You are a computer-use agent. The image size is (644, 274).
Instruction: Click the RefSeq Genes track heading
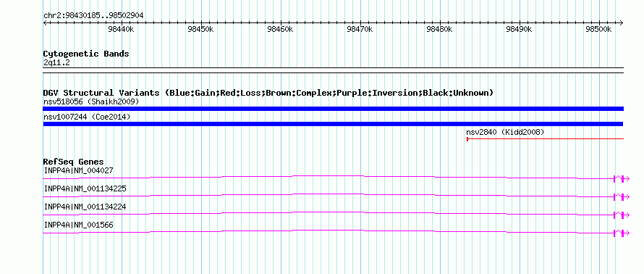pyautogui.click(x=73, y=162)
